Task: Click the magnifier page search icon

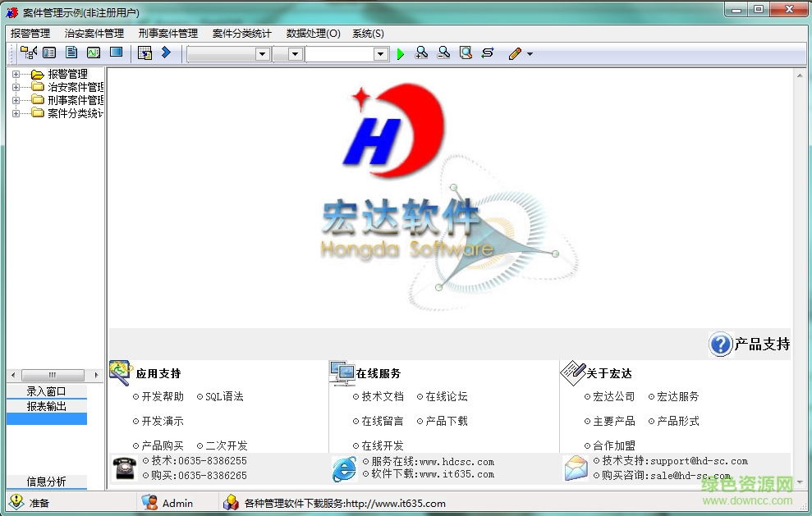Action: (466, 53)
